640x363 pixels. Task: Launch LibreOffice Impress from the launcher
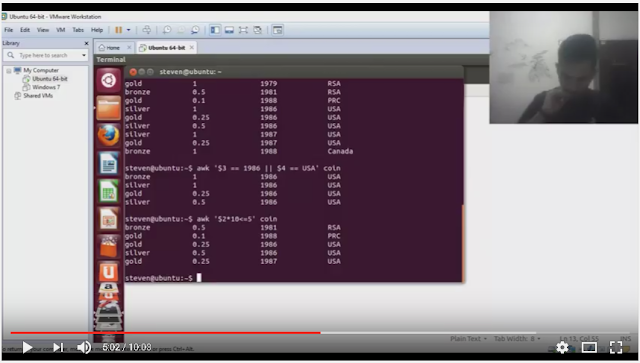[108, 219]
